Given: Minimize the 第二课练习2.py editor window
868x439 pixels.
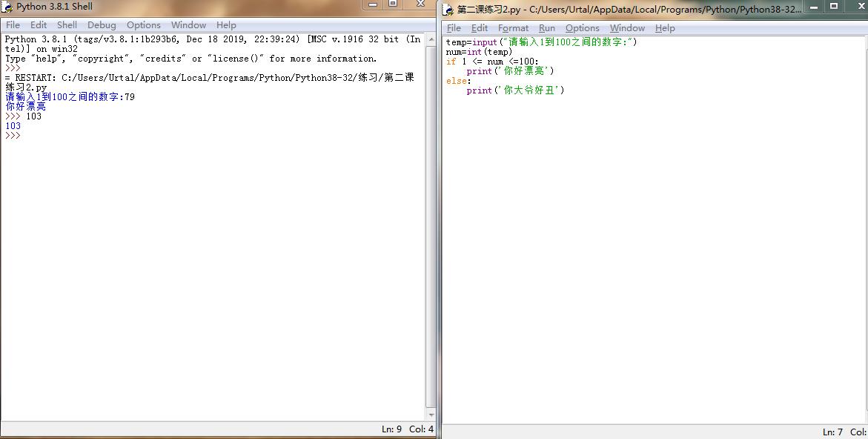Looking at the screenshot, I should click(x=814, y=7).
